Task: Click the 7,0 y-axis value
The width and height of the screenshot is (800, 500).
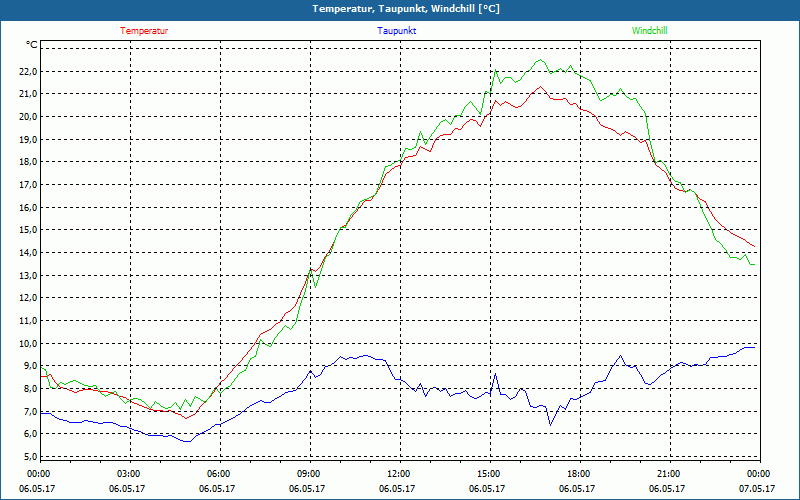Action: [x=30, y=411]
